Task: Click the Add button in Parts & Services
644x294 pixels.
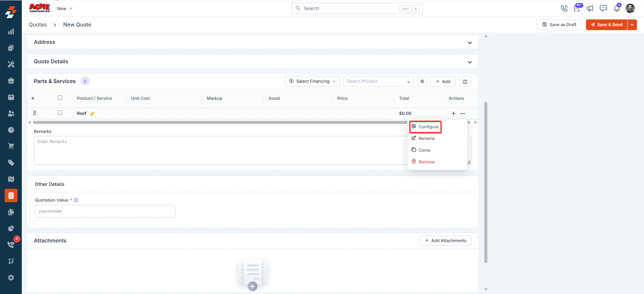Action: point(443,81)
